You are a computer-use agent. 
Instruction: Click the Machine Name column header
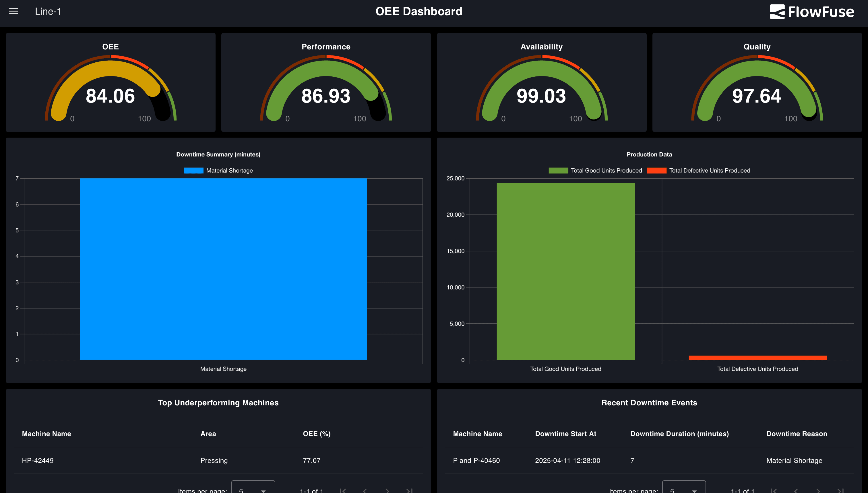coord(46,434)
